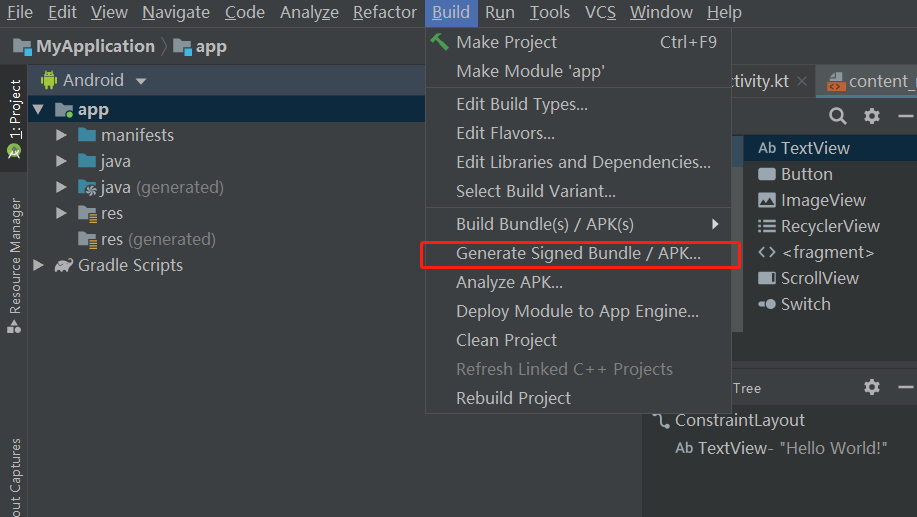Click MyApplication breadcrumb
This screenshot has width=917, height=517.
click(x=84, y=46)
